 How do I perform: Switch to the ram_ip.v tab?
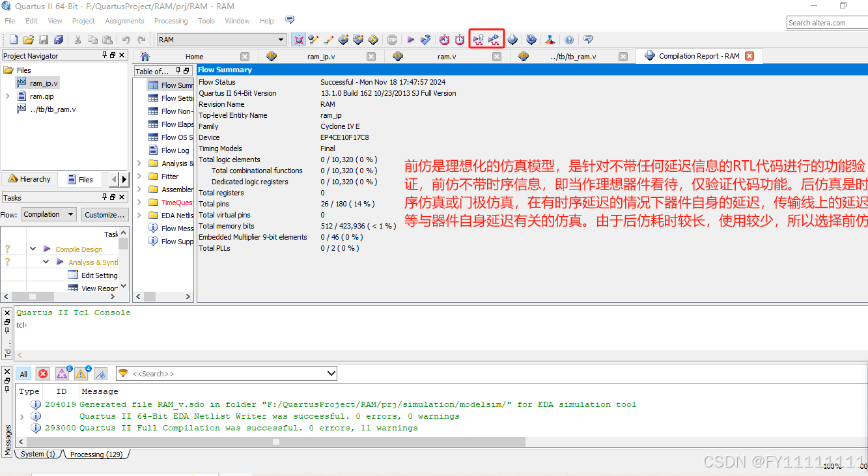(x=321, y=57)
